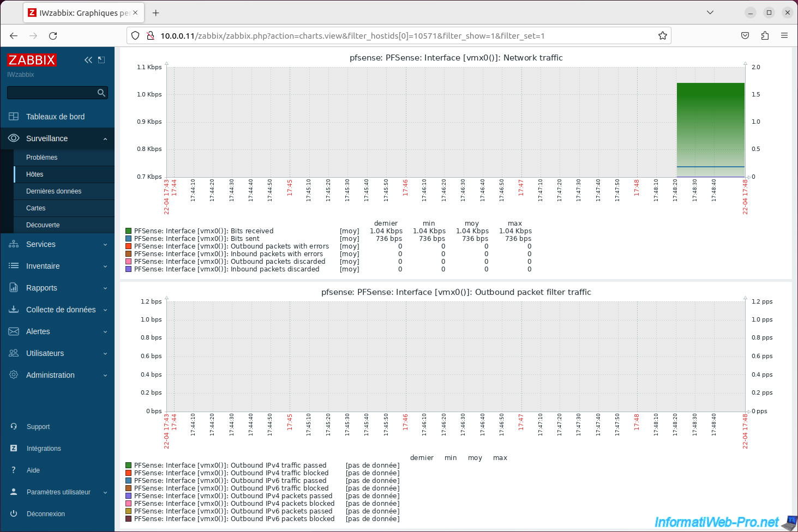Bookmark this page with star icon

coord(663,36)
